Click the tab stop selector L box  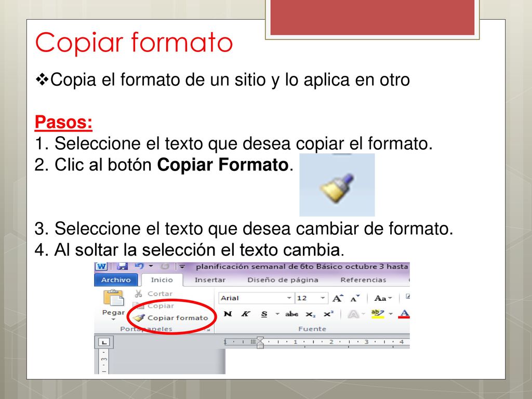tap(104, 342)
